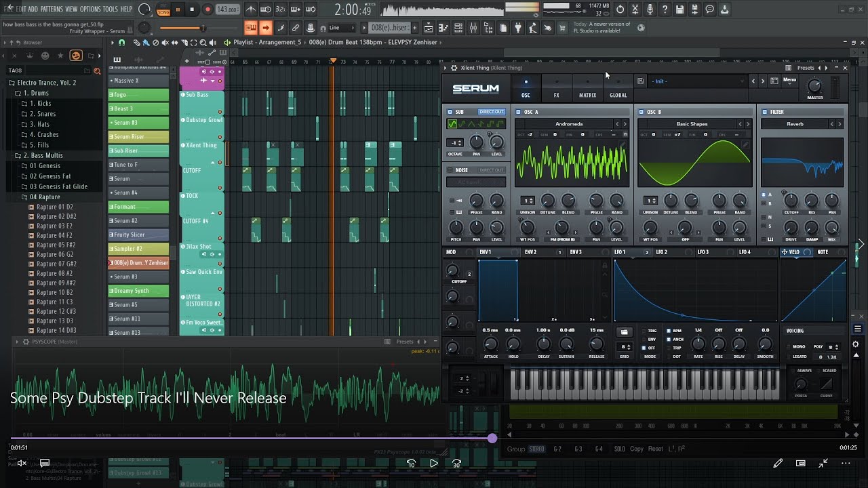Unmute the video player volume icon
The height and width of the screenshot is (488, 868).
[22, 464]
